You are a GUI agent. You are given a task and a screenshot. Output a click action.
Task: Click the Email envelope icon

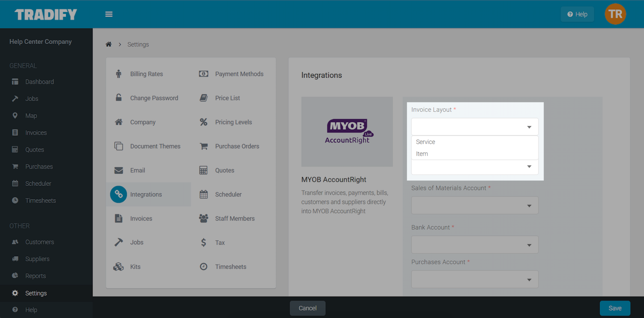click(x=119, y=171)
